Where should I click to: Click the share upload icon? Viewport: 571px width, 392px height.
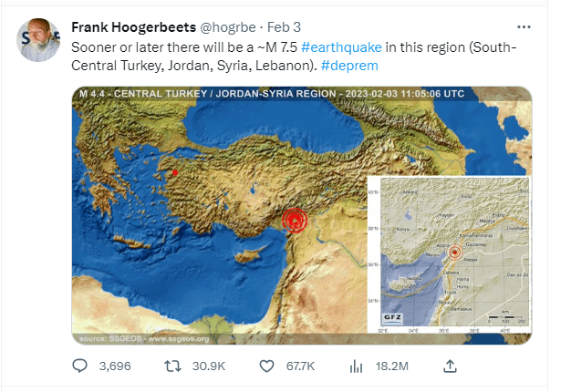pos(450,366)
